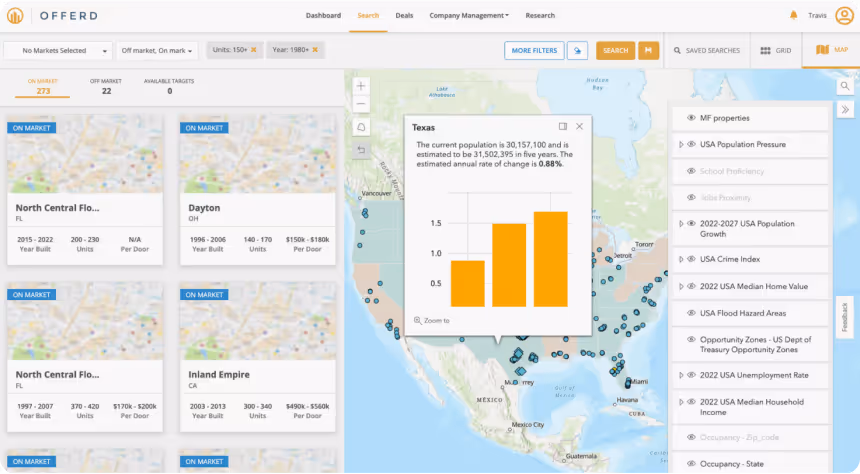Viewport: 860px width, 474px height.
Task: Expand the 2022 USA Unemployment Rate layer
Action: pos(681,375)
